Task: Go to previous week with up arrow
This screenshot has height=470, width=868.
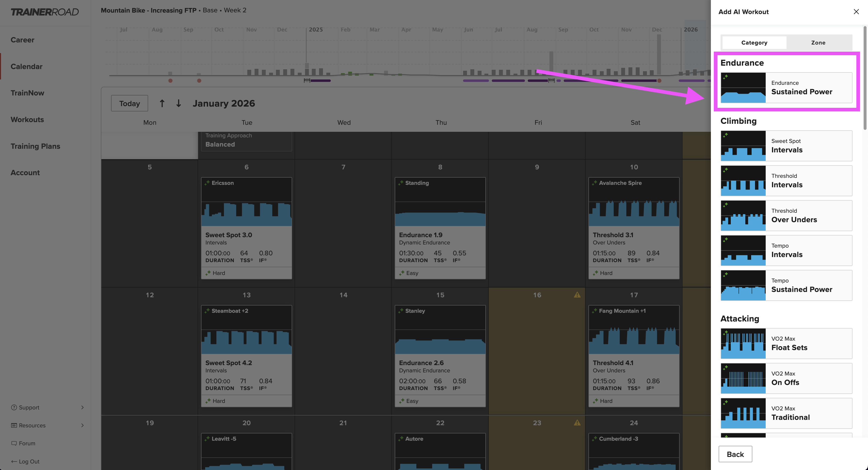Action: click(x=162, y=103)
